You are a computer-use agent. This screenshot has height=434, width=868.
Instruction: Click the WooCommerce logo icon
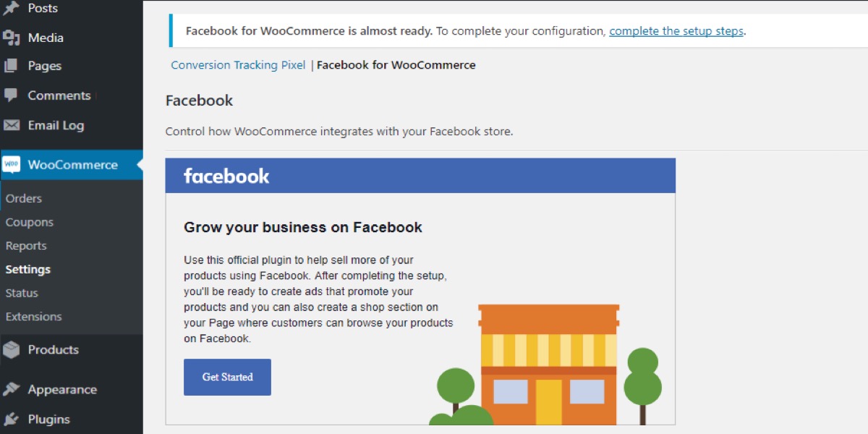coord(12,165)
